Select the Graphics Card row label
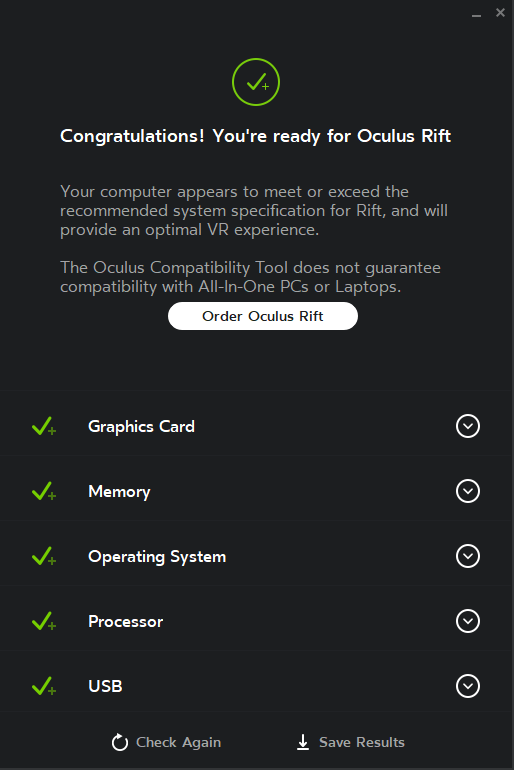The height and width of the screenshot is (770, 514). [x=141, y=426]
